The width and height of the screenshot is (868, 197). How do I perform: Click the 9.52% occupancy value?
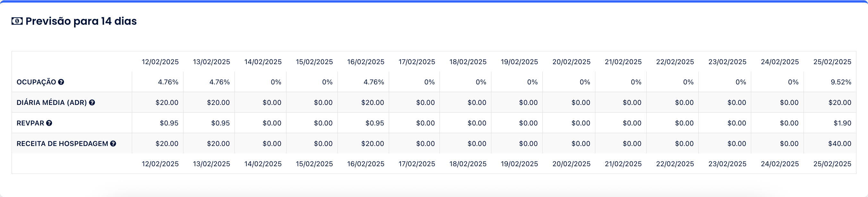click(841, 82)
